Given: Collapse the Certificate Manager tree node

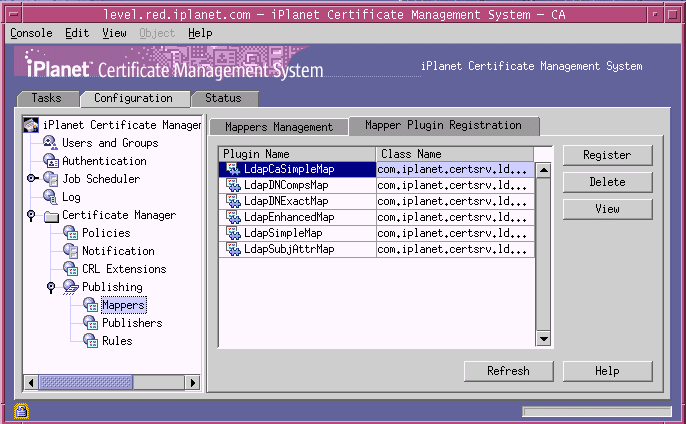Looking at the screenshot, I should point(31,215).
